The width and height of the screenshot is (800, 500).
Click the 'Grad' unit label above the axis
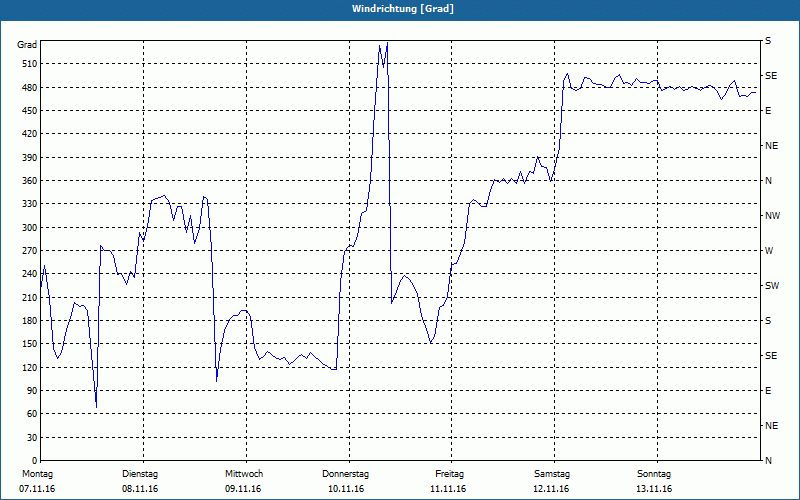pyautogui.click(x=27, y=45)
